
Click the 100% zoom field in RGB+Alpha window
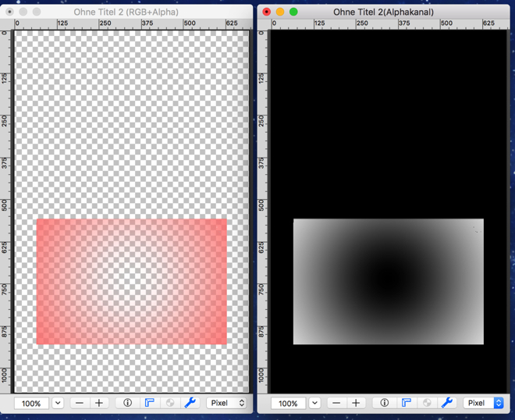31,404
